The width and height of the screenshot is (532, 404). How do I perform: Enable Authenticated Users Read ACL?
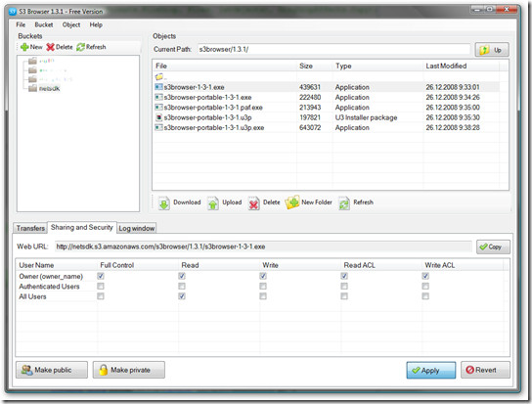[344, 287]
